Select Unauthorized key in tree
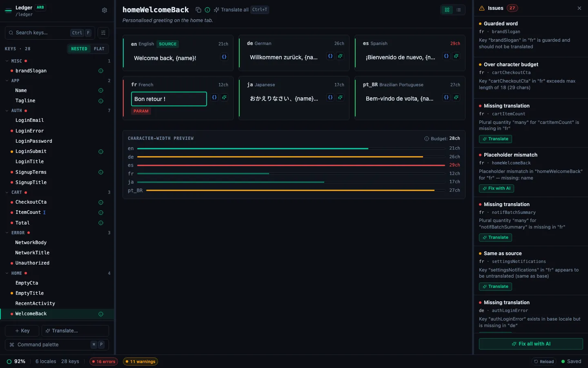588x368 pixels. click(32, 263)
